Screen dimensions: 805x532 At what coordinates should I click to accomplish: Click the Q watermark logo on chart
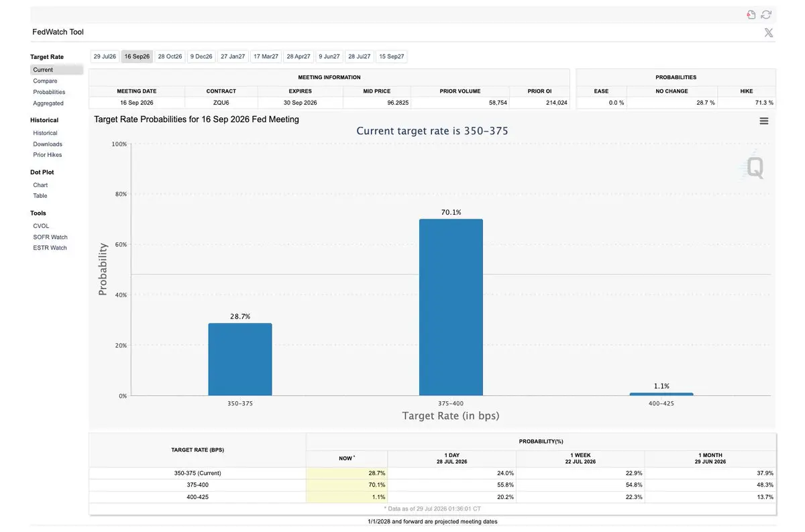point(753,167)
